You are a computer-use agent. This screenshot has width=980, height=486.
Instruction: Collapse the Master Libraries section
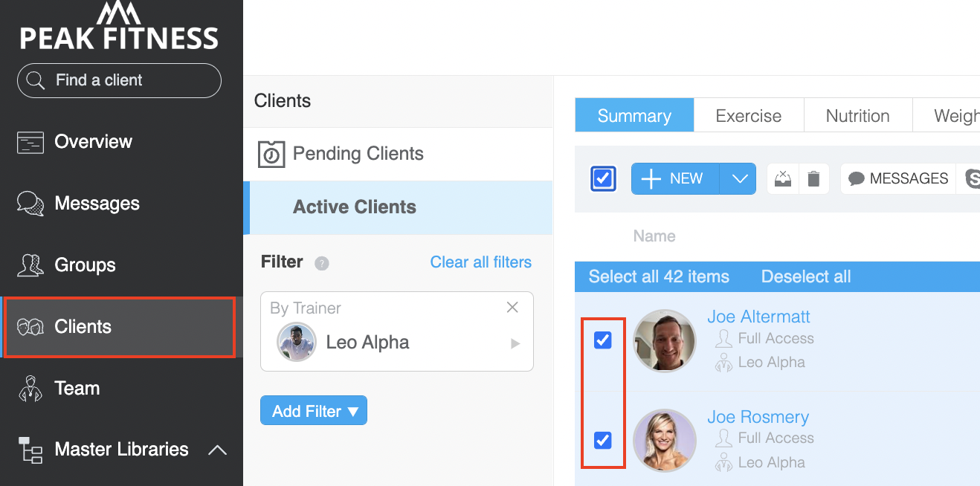[217, 450]
